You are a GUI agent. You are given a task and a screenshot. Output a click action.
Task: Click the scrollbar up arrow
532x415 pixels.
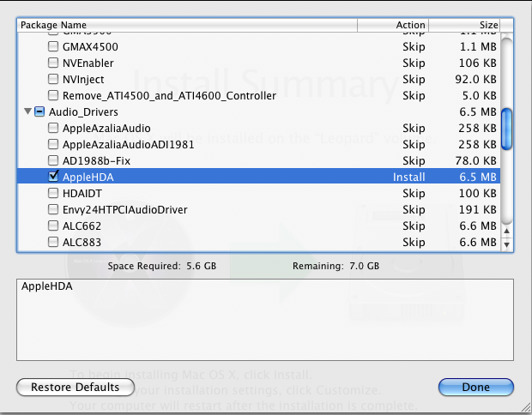tap(506, 231)
